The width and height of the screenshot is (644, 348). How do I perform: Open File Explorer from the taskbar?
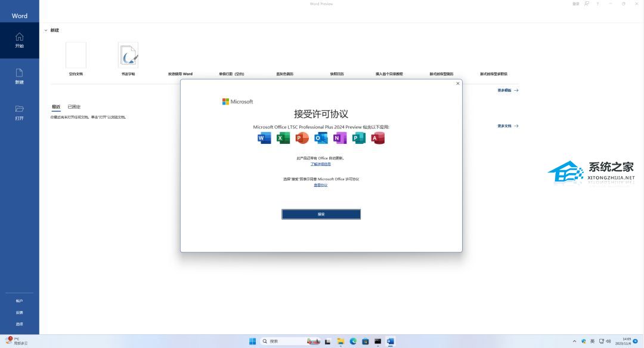340,341
